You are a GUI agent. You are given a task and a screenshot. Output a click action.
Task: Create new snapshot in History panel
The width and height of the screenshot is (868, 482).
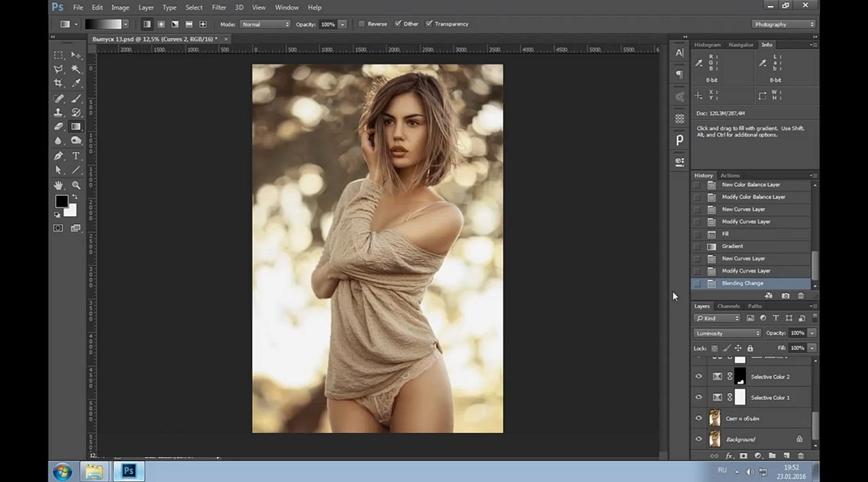pos(785,296)
